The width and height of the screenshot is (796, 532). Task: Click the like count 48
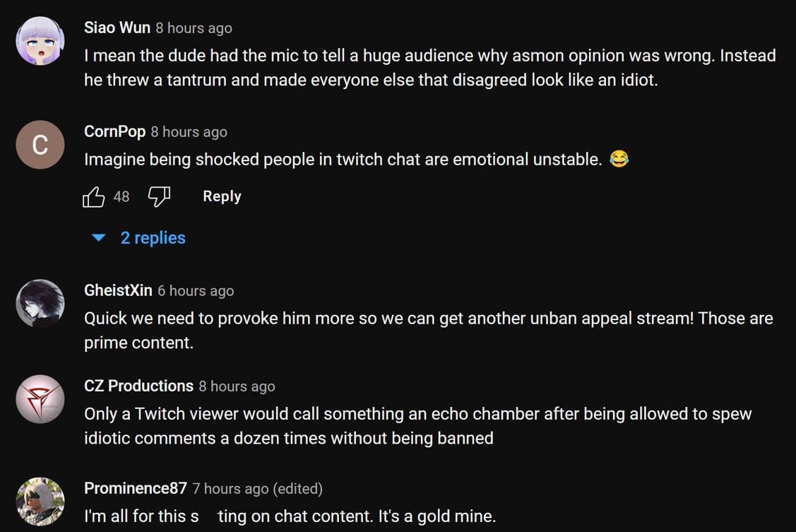tap(121, 196)
